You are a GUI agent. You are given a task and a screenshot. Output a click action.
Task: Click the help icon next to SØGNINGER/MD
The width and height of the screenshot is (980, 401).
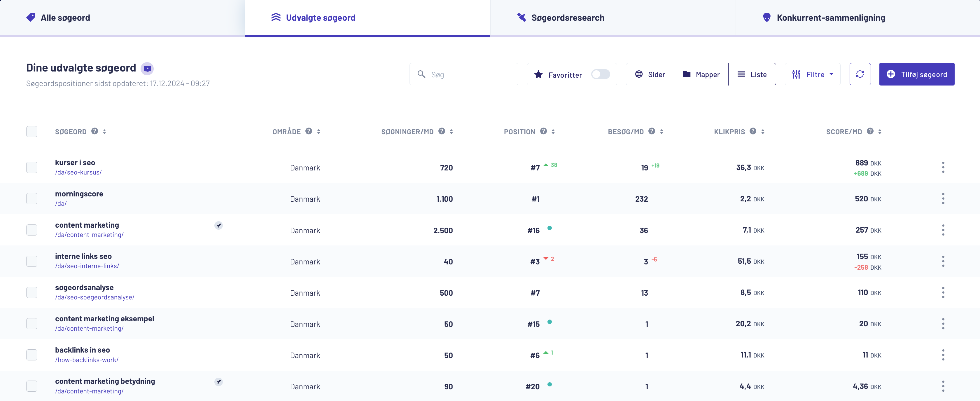pos(442,131)
